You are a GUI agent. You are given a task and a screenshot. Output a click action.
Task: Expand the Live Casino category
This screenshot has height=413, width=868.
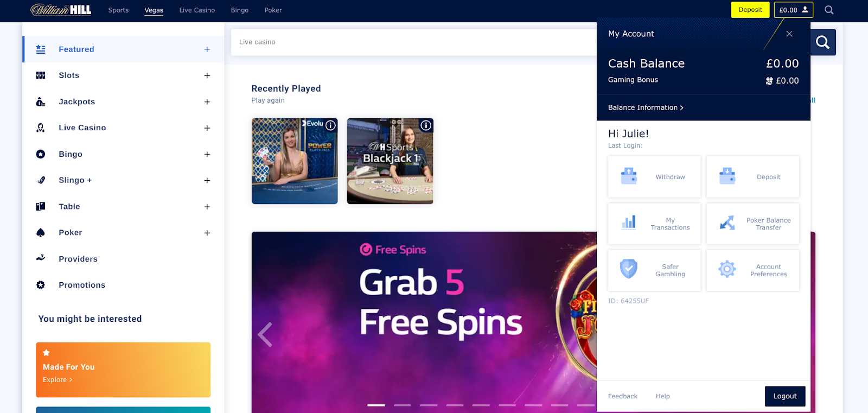click(207, 128)
